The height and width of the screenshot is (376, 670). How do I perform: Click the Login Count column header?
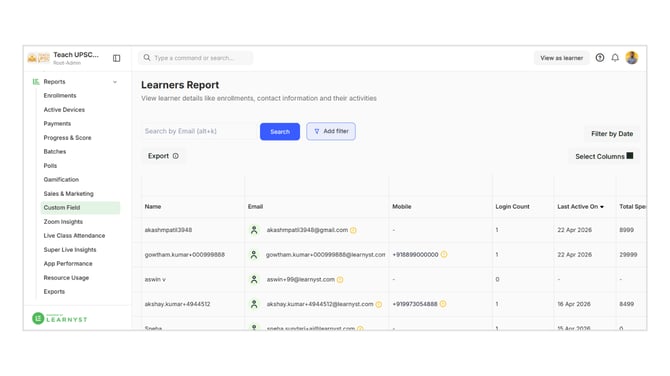pos(512,206)
